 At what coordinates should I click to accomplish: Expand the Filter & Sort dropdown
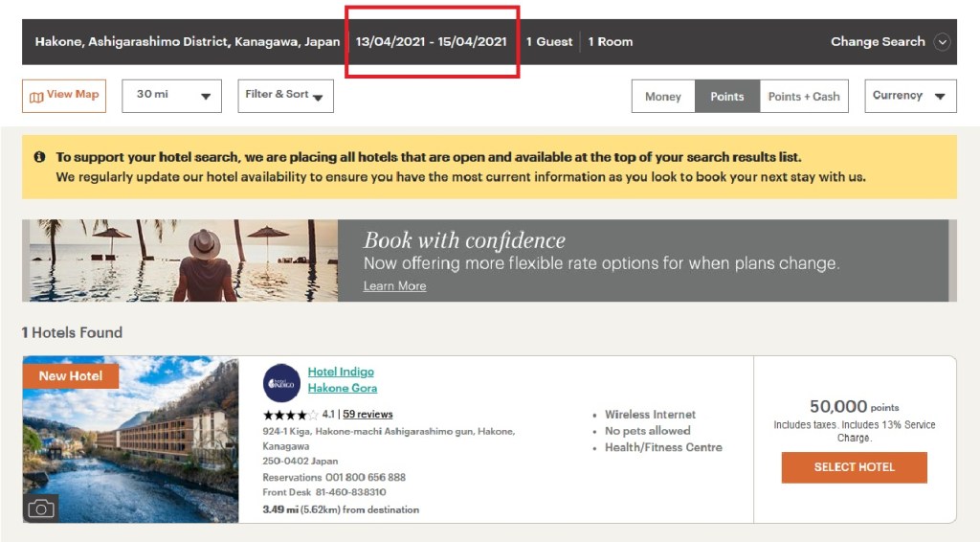(285, 96)
